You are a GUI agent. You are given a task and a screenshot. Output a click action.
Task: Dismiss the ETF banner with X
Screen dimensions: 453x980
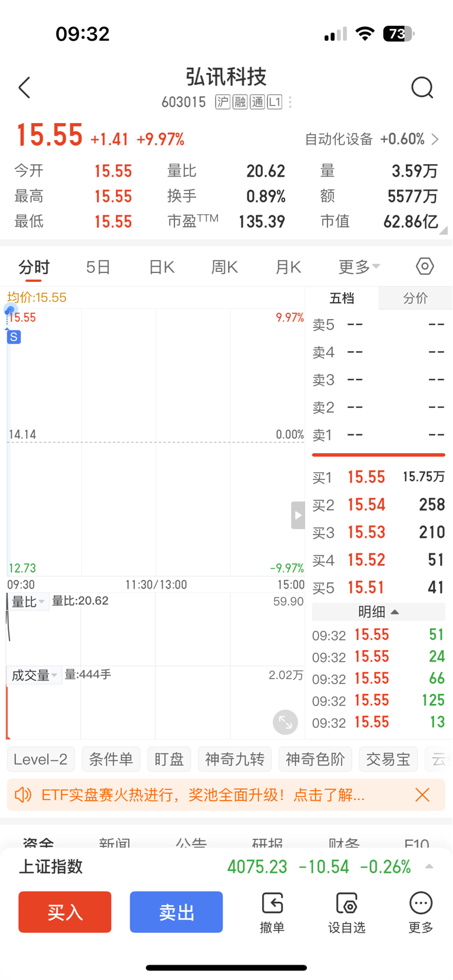pos(422,795)
